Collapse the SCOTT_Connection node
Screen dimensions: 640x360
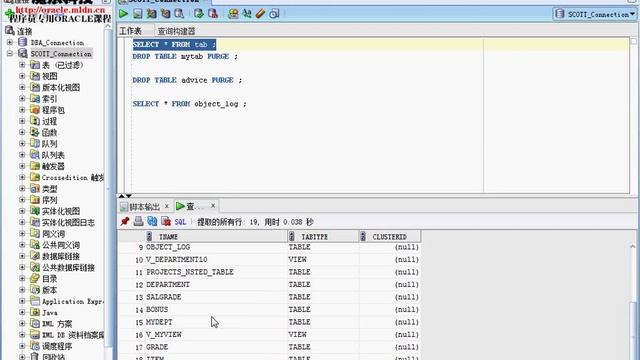[10, 53]
